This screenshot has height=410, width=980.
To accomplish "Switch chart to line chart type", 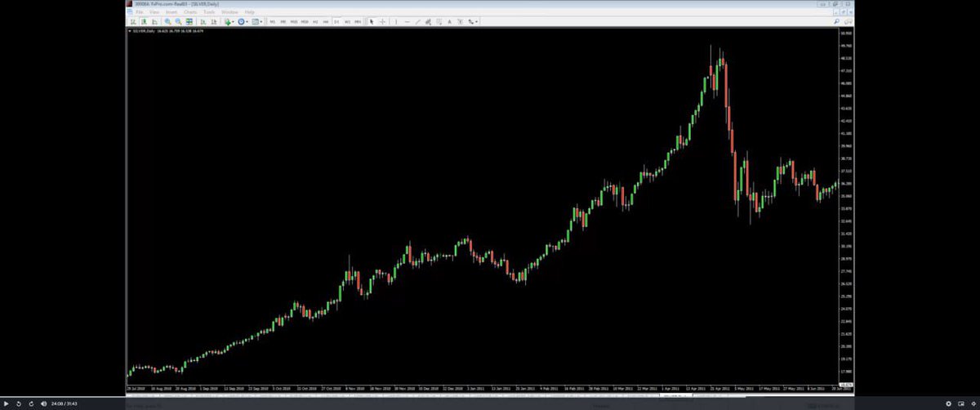I will pos(154,22).
